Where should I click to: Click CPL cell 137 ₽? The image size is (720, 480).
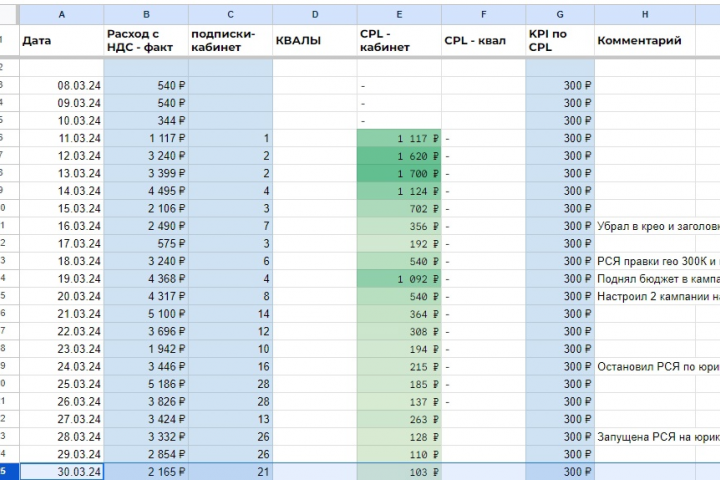pyautogui.click(x=399, y=401)
